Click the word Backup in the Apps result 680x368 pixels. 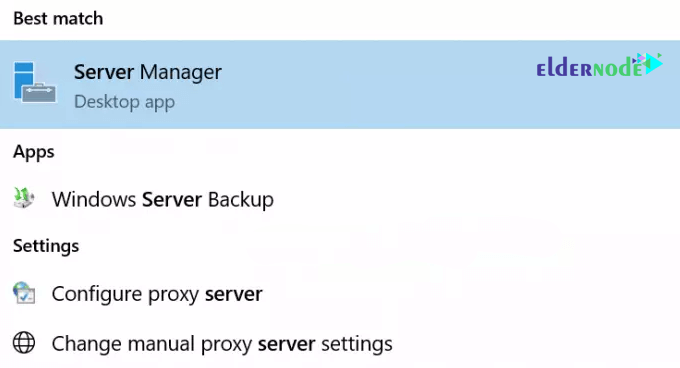(x=241, y=199)
